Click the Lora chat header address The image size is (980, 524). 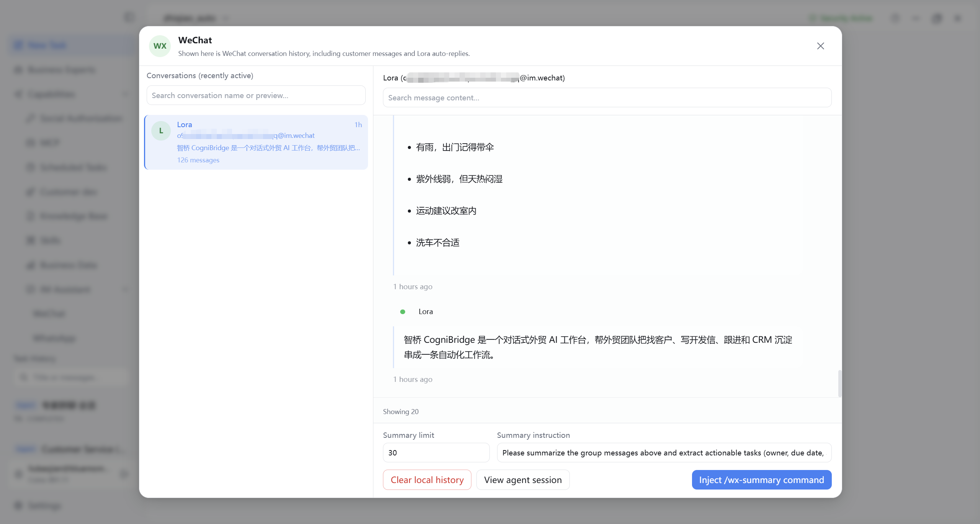click(x=474, y=78)
